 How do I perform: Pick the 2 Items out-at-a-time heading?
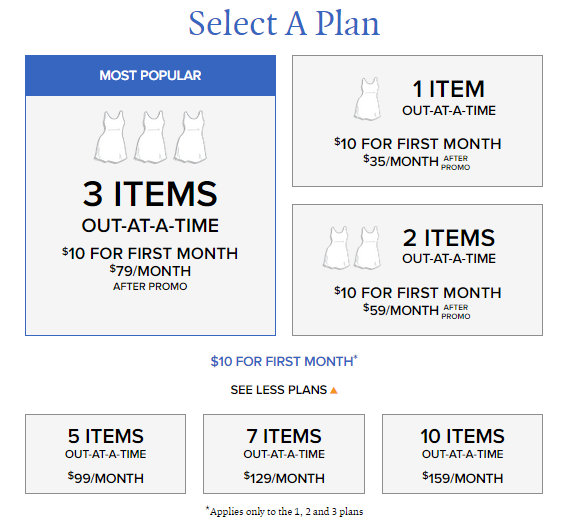pyautogui.click(x=449, y=246)
